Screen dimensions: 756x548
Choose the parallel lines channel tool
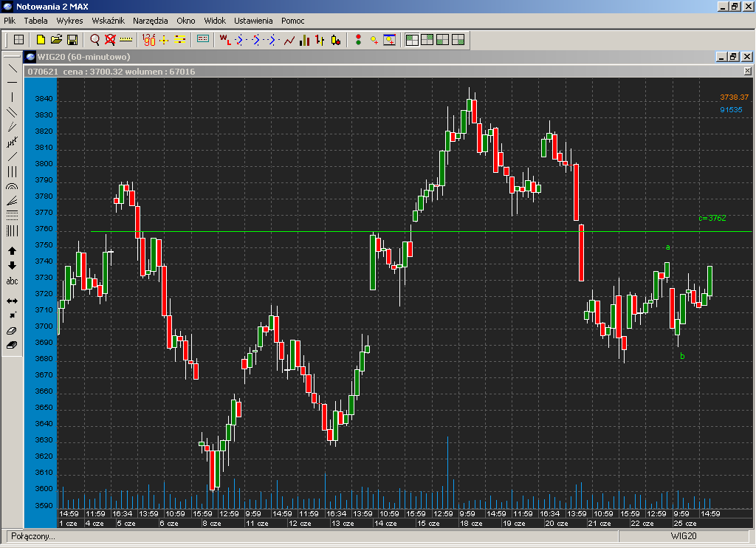click(x=12, y=112)
